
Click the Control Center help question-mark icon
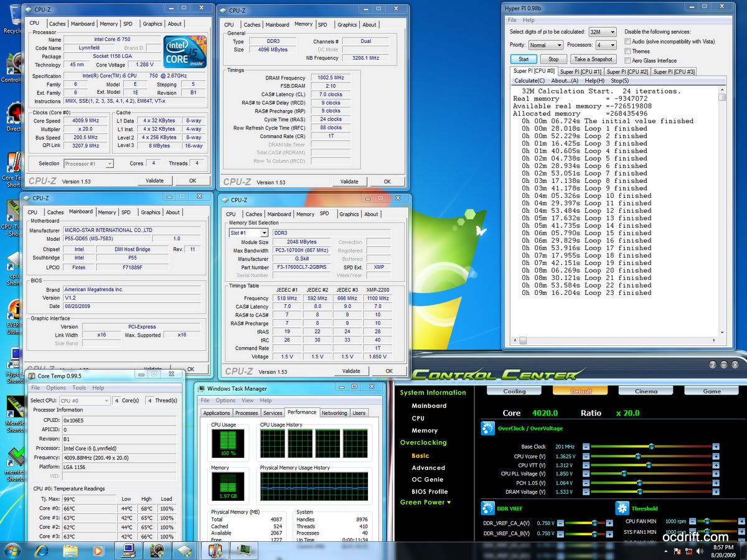[x=713, y=365]
